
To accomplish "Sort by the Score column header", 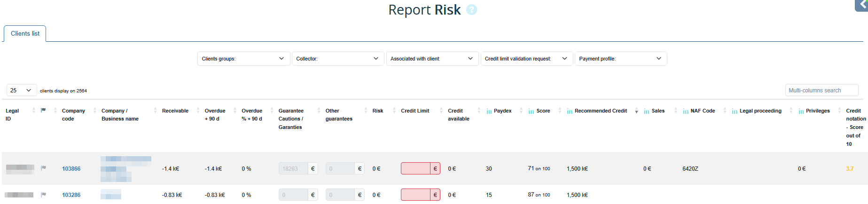I will click(543, 111).
